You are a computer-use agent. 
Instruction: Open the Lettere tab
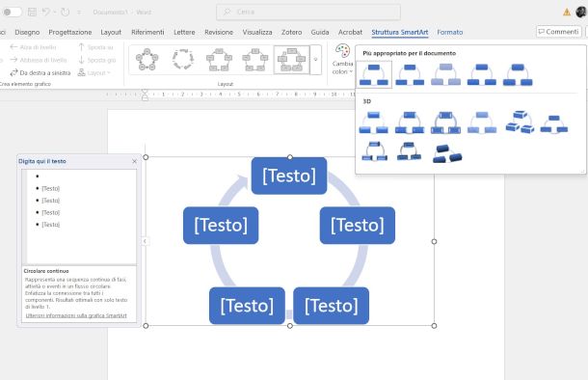(184, 32)
